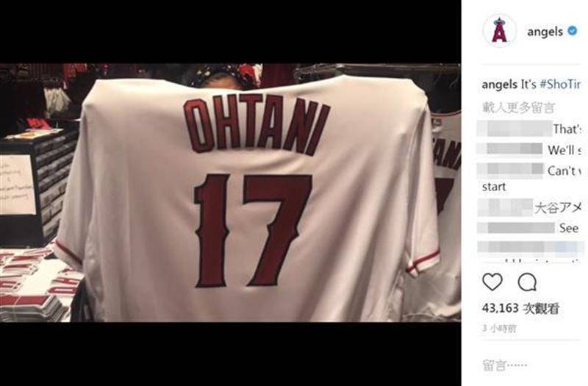Click the blue verified badge

coord(573,31)
